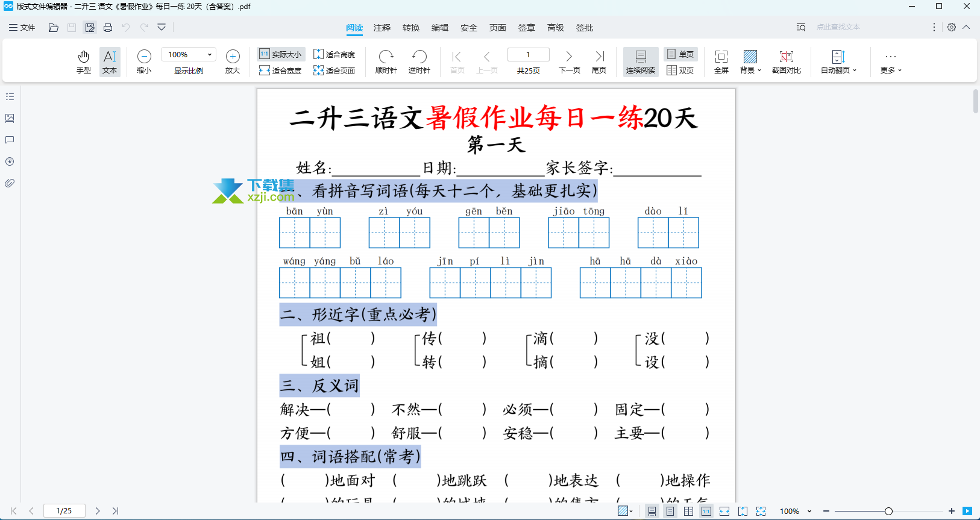980x520 pixels.
Task: Click the 缩小 zoom out icon
Action: point(144,61)
